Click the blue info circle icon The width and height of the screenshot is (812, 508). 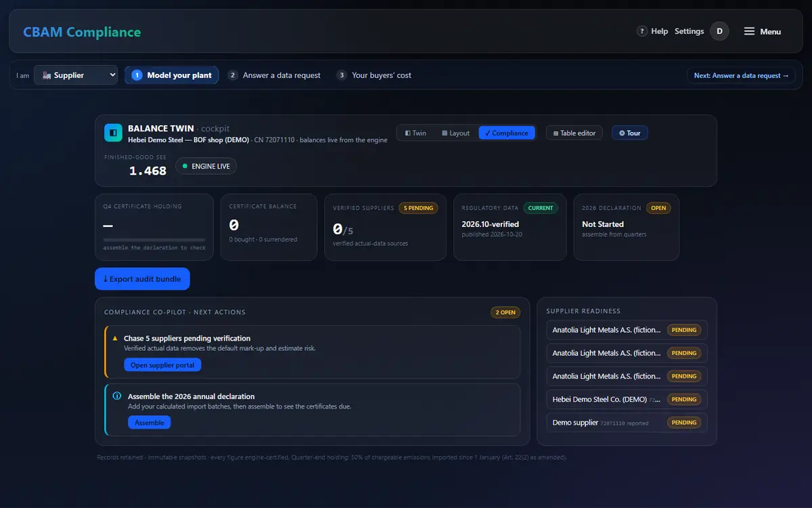point(116,396)
